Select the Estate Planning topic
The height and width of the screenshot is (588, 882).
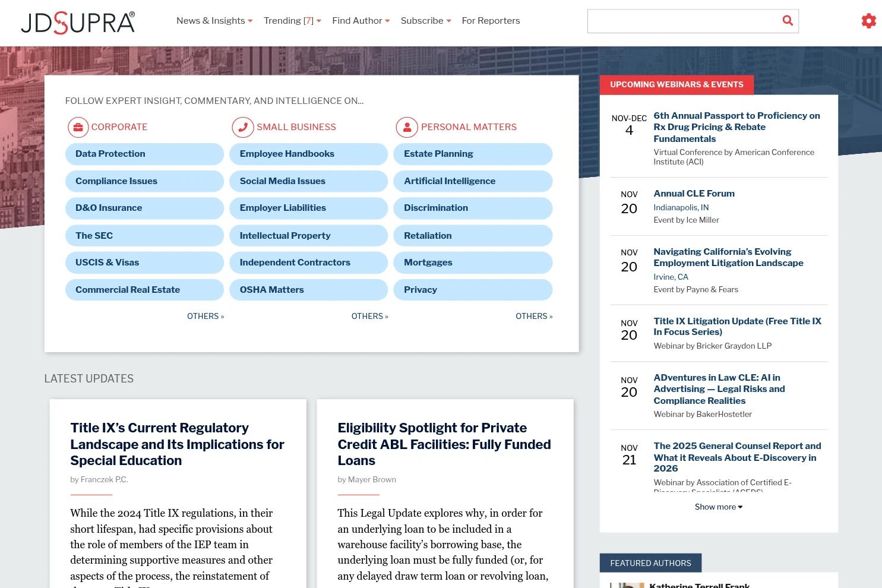click(x=473, y=154)
